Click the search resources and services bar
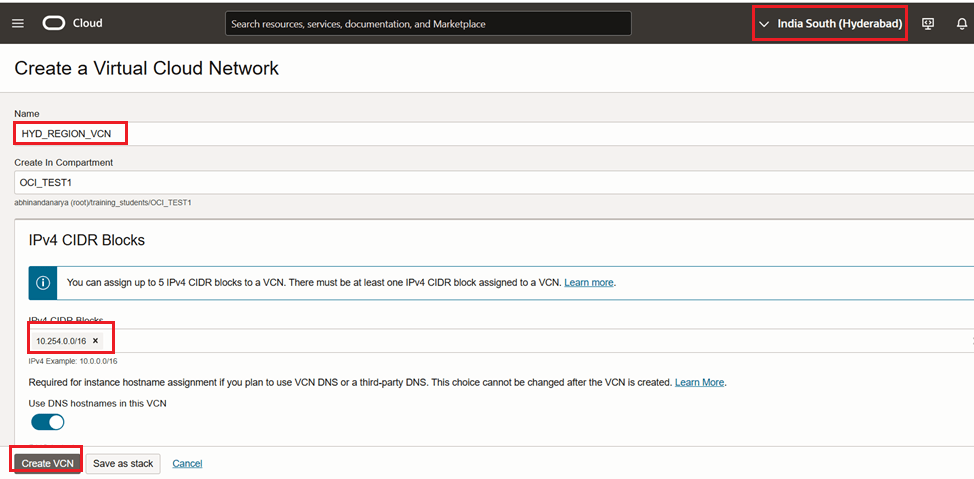 [428, 23]
